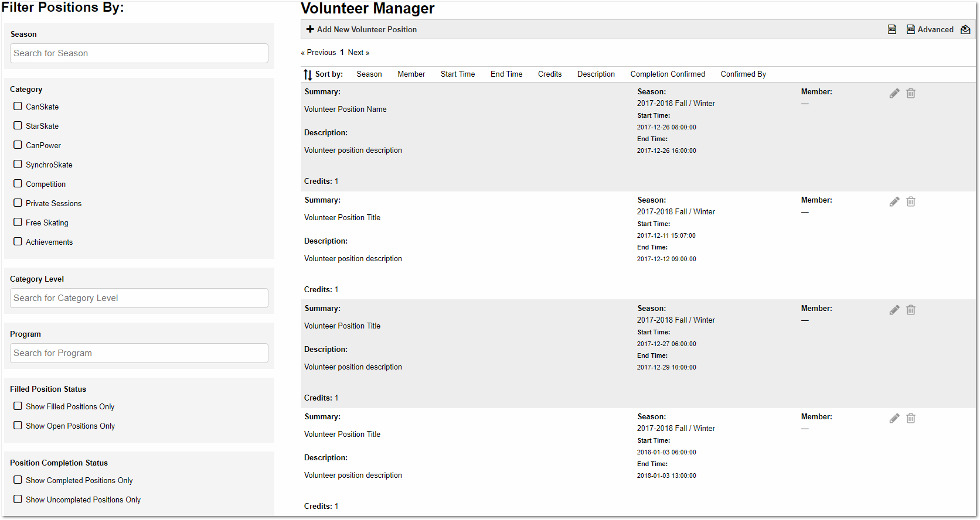Open the Category Level search box
The width and height of the screenshot is (980, 520).
139,298
